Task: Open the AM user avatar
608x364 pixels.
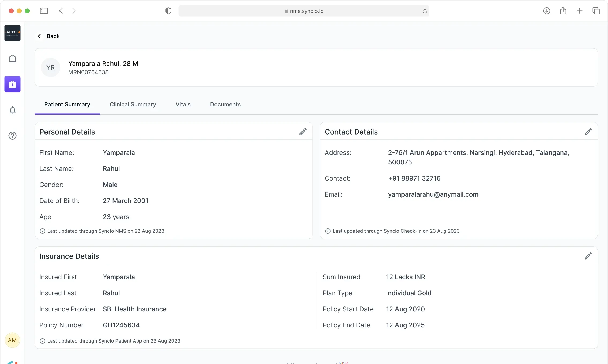Action: coord(12,340)
